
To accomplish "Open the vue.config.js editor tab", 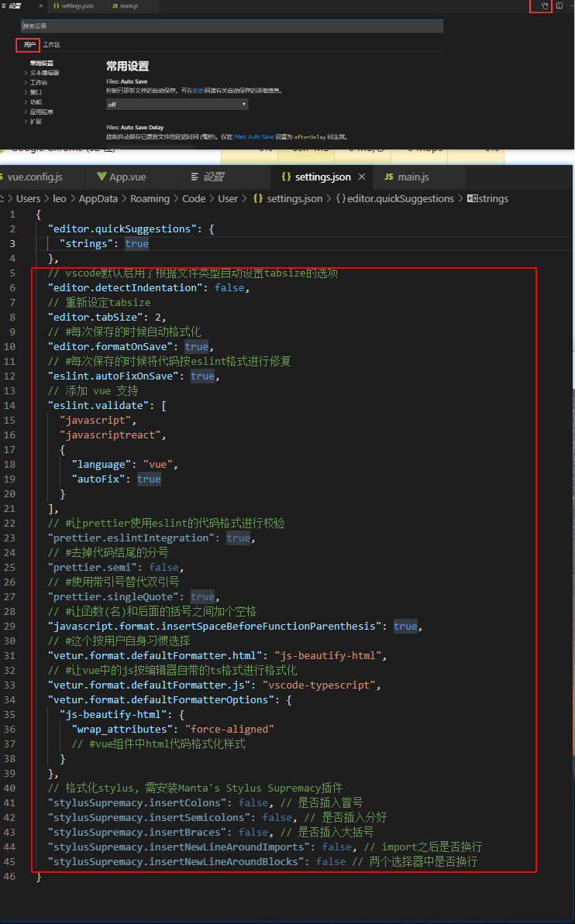I will (34, 177).
